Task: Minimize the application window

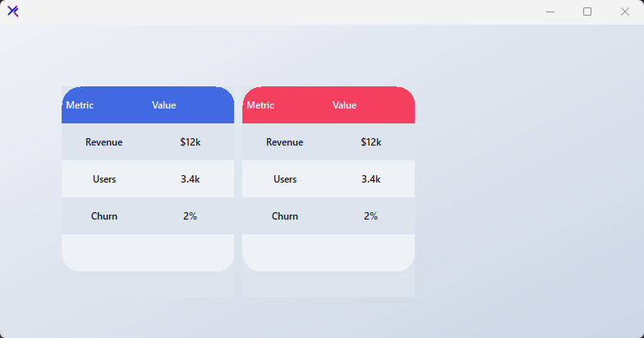Action: 550,12
